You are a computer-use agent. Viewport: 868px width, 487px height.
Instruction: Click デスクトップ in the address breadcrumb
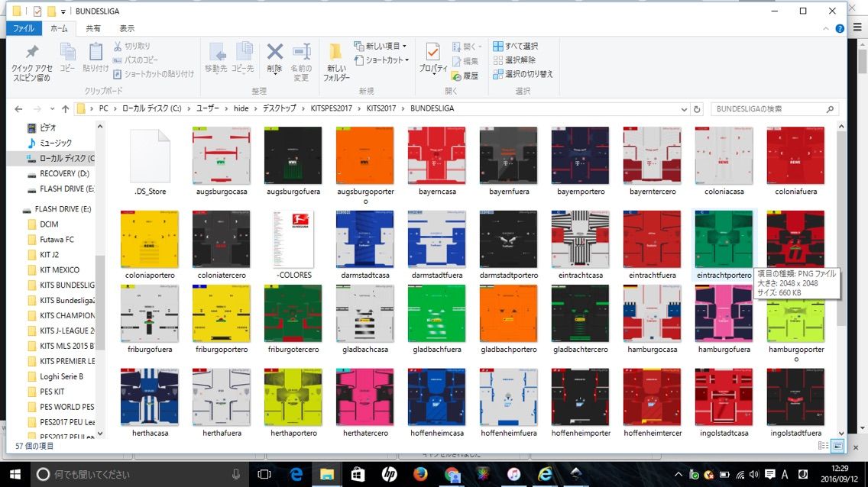click(279, 108)
